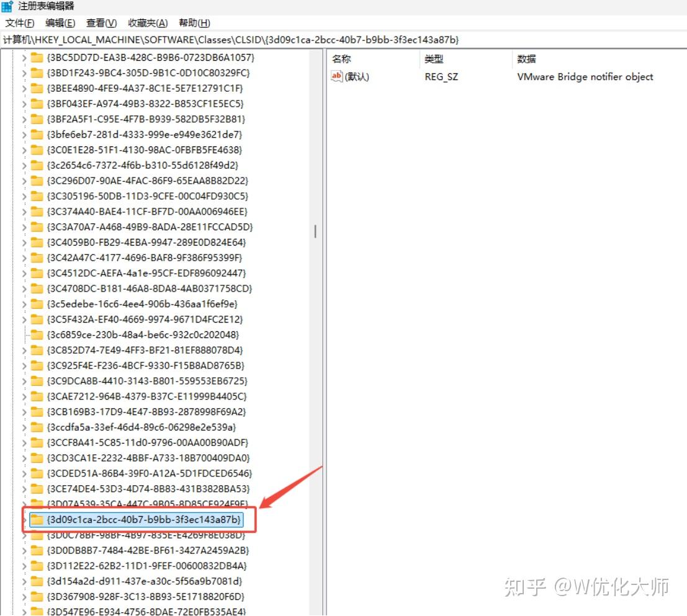
Task: Click folder icon of highlighted {3d09c1ca-2bcc-40b7-b9bb-3f3ec143a87b} key
Action: [x=37, y=520]
